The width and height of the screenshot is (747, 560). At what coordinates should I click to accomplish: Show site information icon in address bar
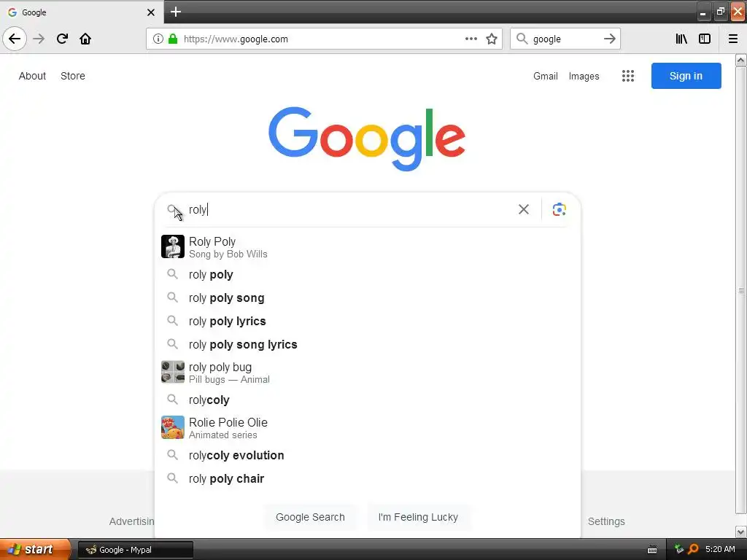coord(158,39)
